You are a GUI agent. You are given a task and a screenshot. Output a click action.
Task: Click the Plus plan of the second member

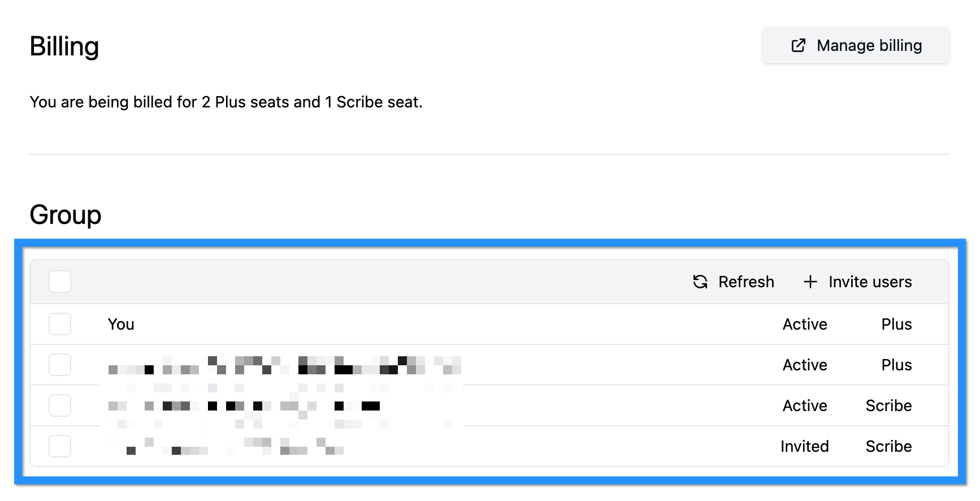(896, 365)
